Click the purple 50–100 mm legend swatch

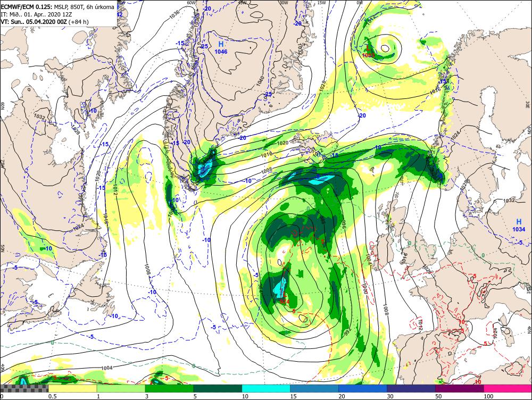[460, 388]
